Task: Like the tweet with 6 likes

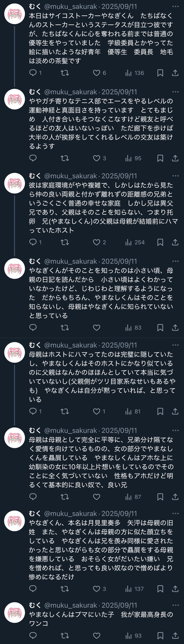Action: pyautogui.click(x=97, y=73)
